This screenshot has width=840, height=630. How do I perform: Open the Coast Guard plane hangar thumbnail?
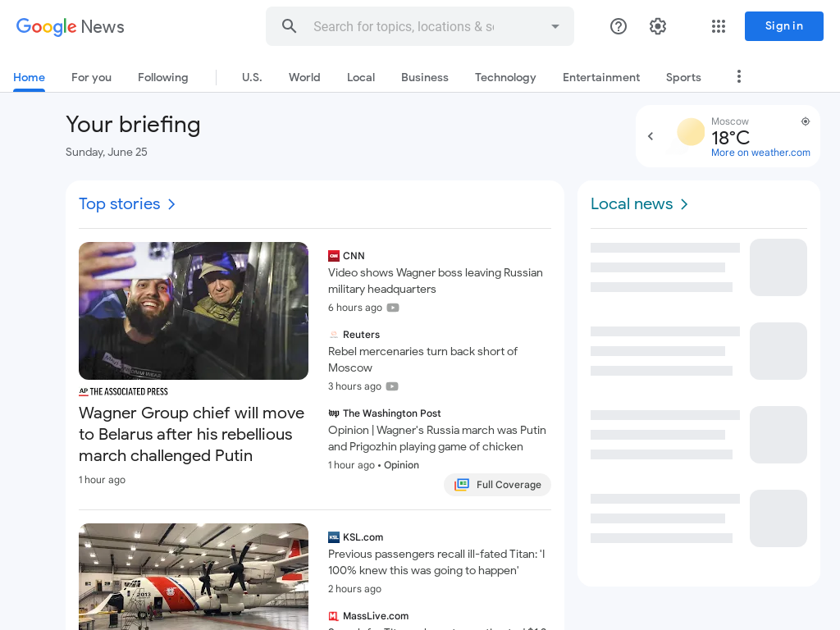pyautogui.click(x=194, y=577)
